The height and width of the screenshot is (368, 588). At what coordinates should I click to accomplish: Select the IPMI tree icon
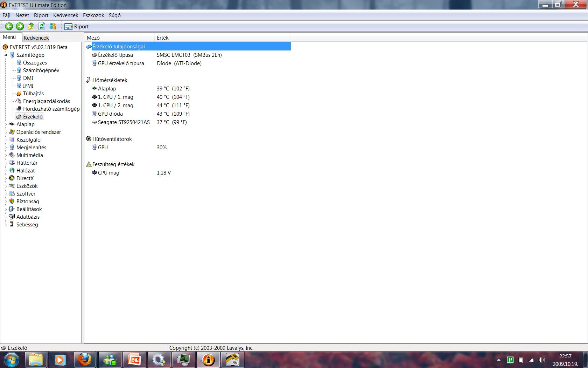pyautogui.click(x=19, y=86)
